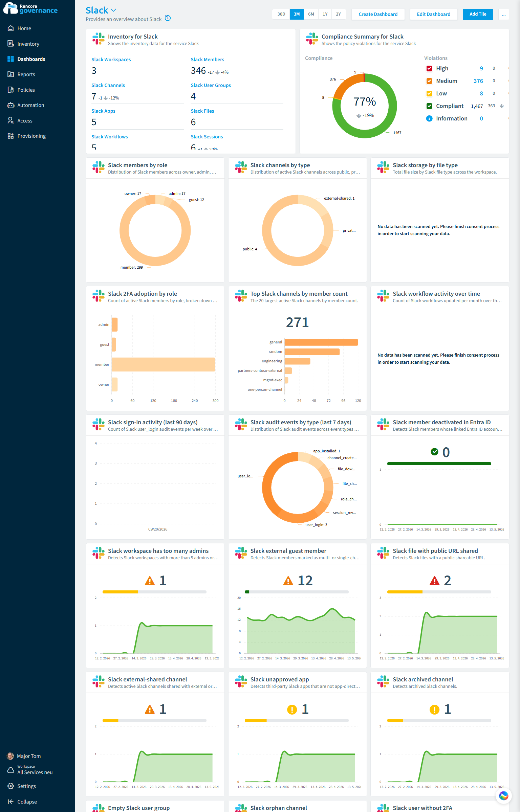The width and height of the screenshot is (520, 812).
Task: Click the Information violations info icon
Action: pyautogui.click(x=429, y=118)
